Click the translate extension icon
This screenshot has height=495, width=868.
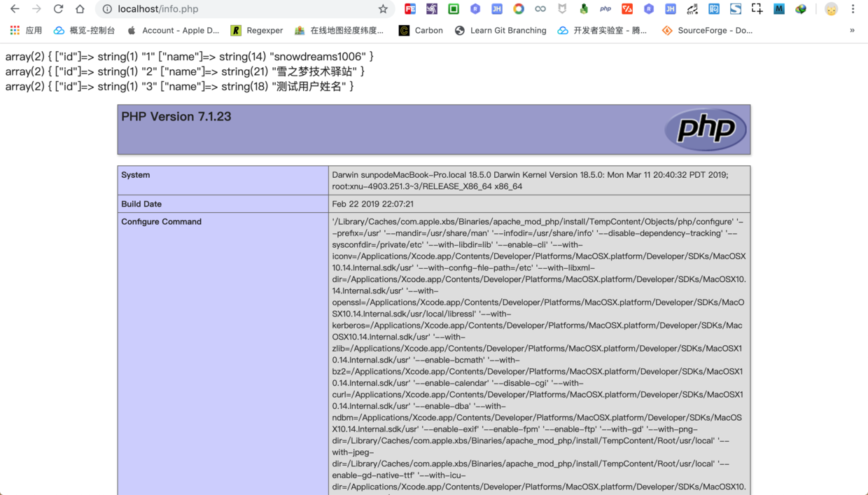(x=692, y=9)
